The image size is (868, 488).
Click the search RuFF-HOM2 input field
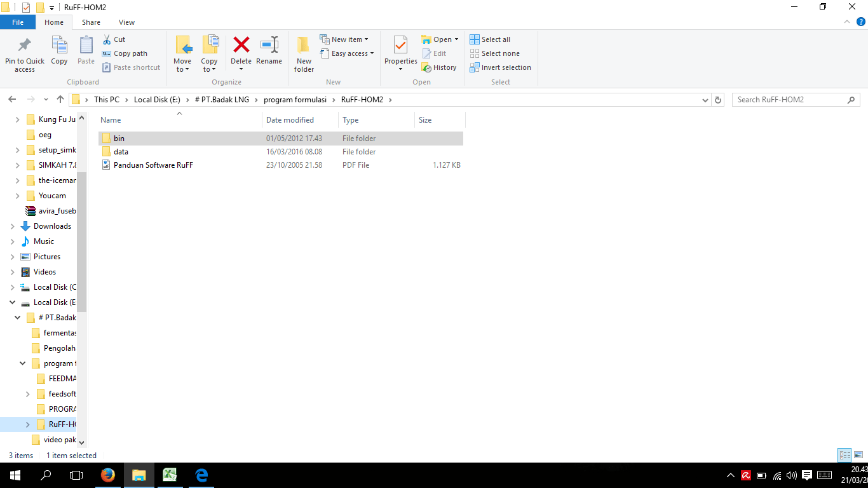click(x=789, y=100)
